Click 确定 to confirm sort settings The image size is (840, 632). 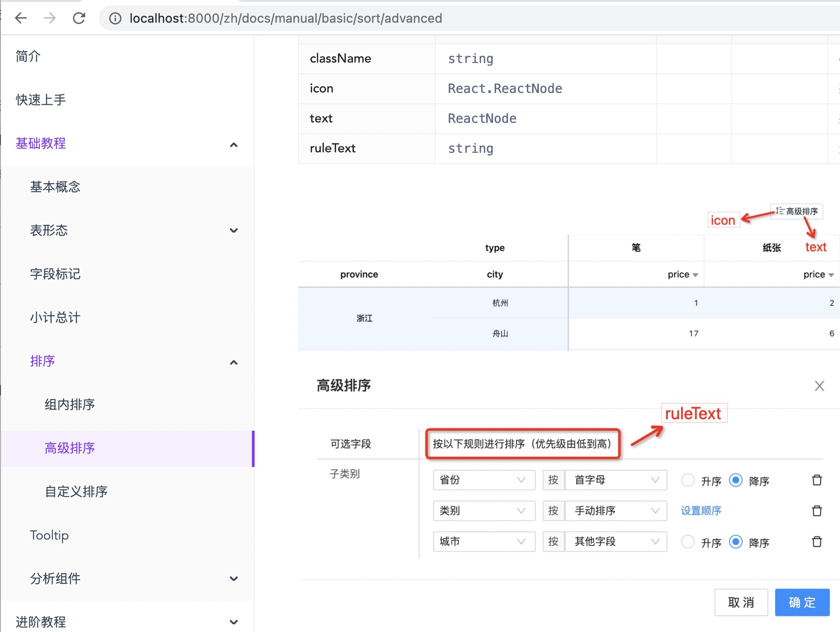(802, 602)
